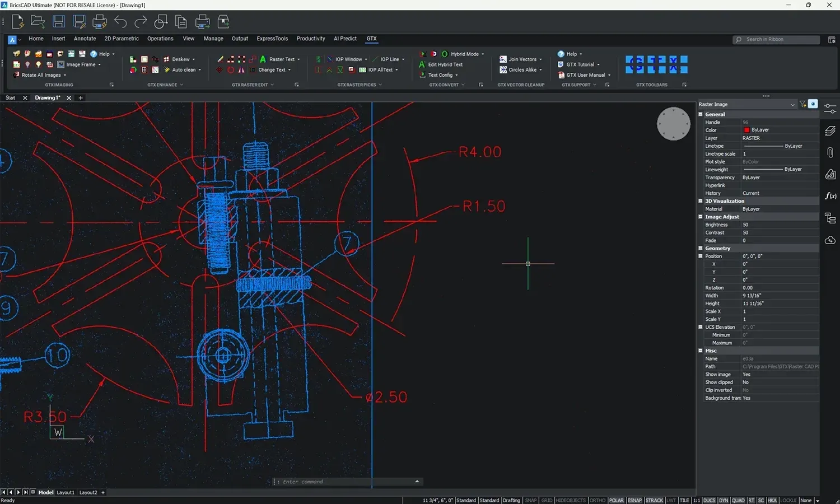Toggle DYN dynamic input in status bar

pos(724,500)
